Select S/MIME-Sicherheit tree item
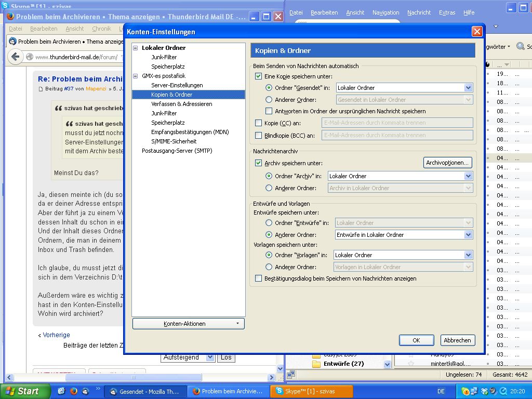 point(174,141)
